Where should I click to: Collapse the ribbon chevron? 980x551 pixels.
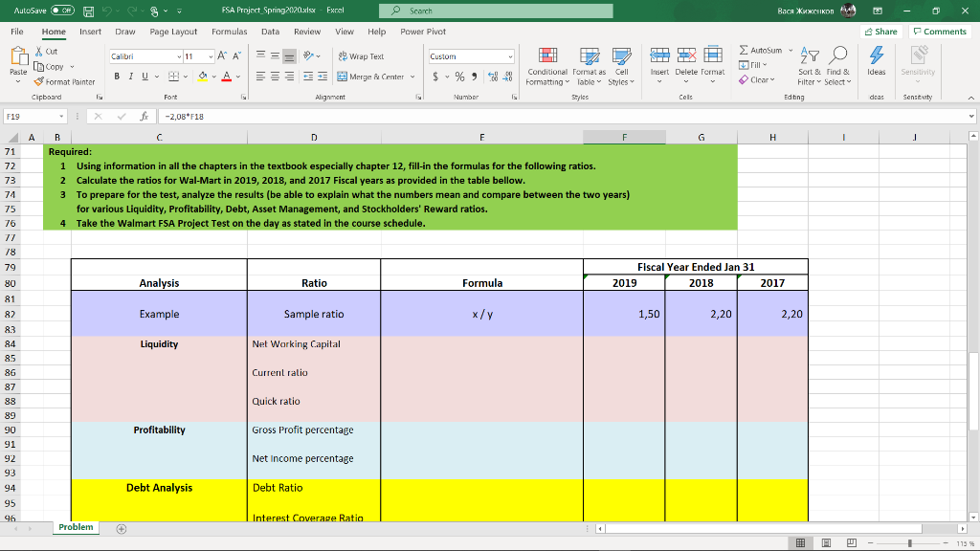[970, 98]
